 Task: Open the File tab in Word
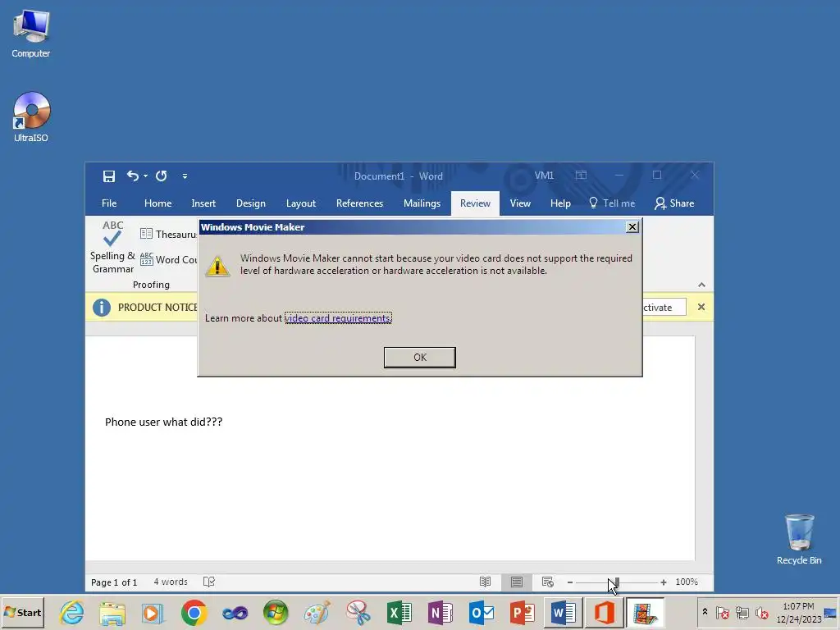109,203
